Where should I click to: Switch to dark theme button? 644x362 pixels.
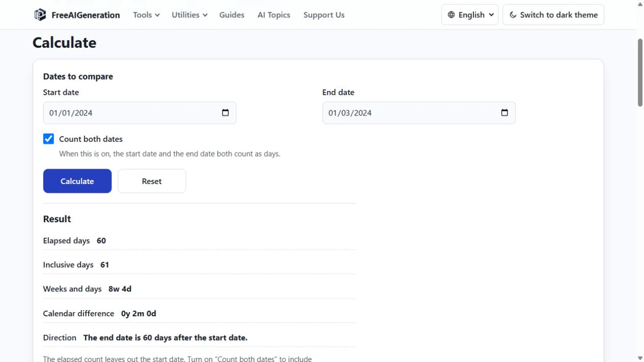point(553,15)
